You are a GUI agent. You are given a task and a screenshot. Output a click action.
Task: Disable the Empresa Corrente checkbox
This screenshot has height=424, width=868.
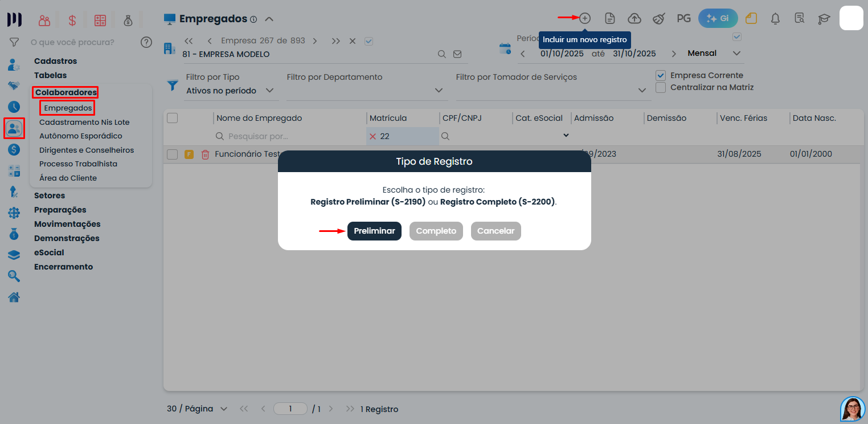tap(661, 75)
